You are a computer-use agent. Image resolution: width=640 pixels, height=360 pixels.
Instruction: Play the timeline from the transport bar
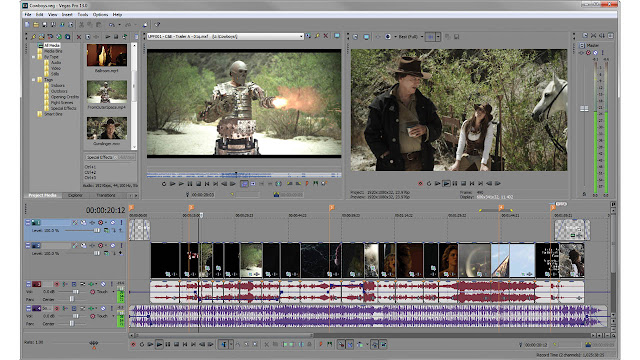[x=159, y=344]
